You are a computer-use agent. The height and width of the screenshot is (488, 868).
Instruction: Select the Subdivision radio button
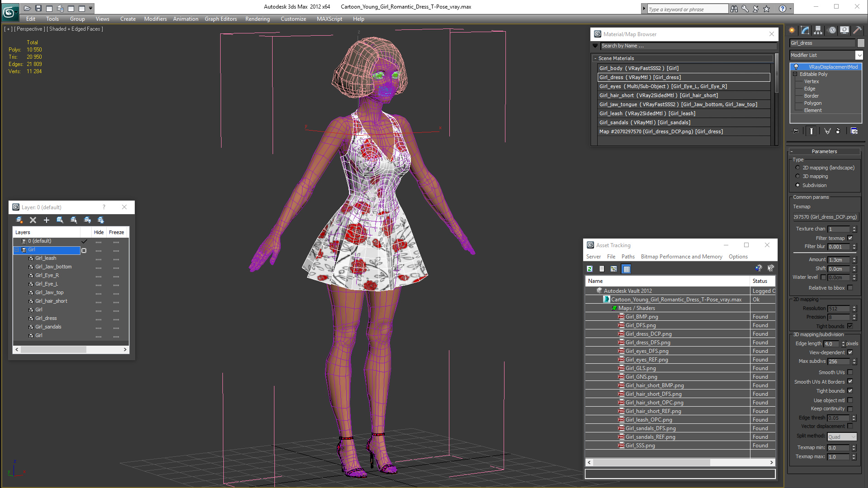797,185
